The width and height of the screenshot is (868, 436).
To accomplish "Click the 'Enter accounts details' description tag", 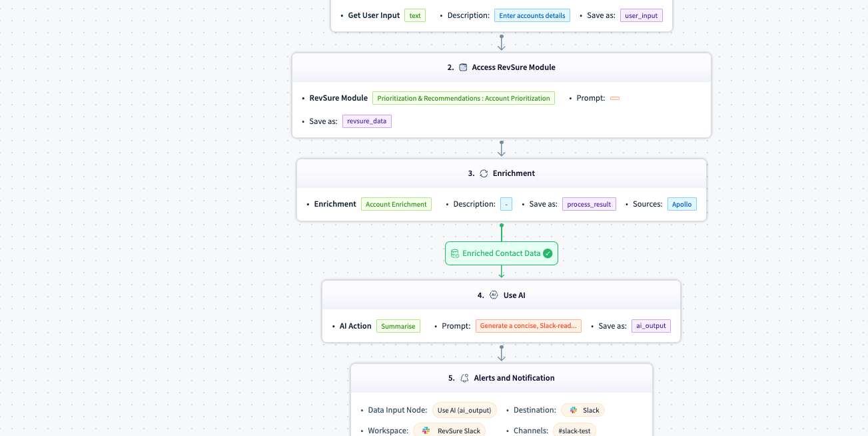I will [x=532, y=15].
